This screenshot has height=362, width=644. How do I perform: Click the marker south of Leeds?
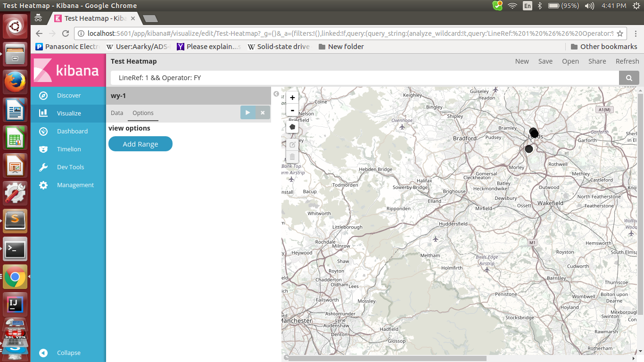529,149
